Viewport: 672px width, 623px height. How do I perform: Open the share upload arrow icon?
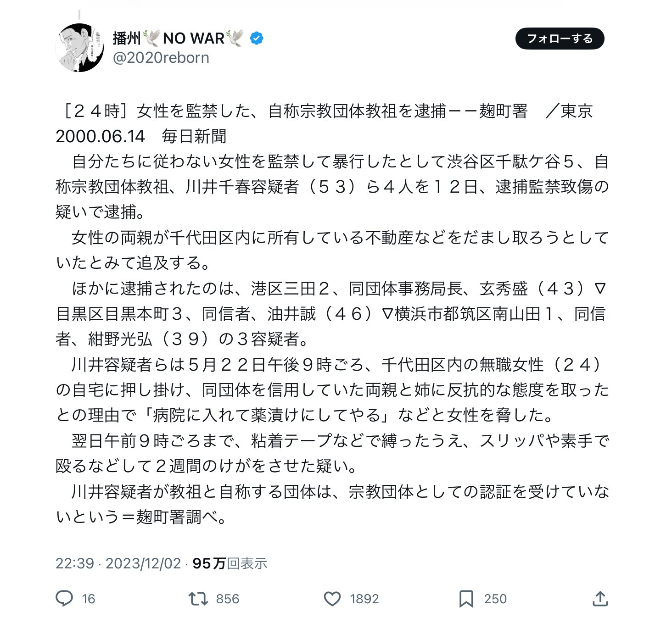pyautogui.click(x=600, y=598)
